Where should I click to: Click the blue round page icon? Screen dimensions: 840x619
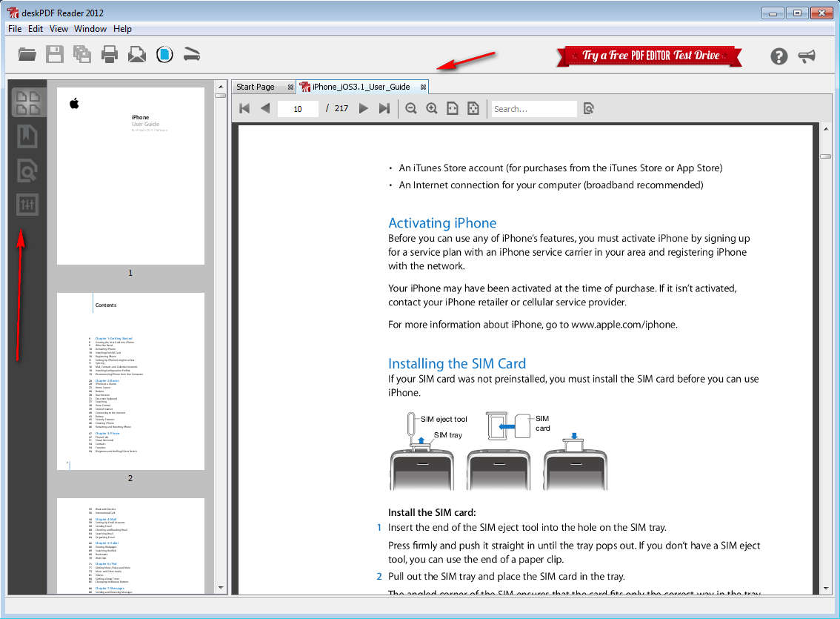(164, 55)
